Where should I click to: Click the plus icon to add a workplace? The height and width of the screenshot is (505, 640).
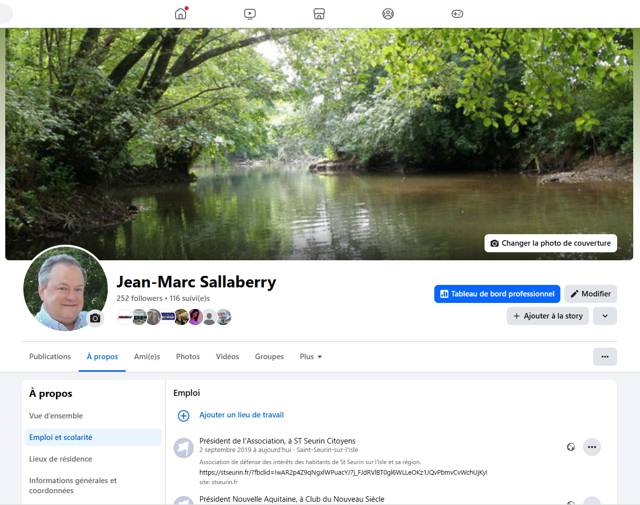183,415
